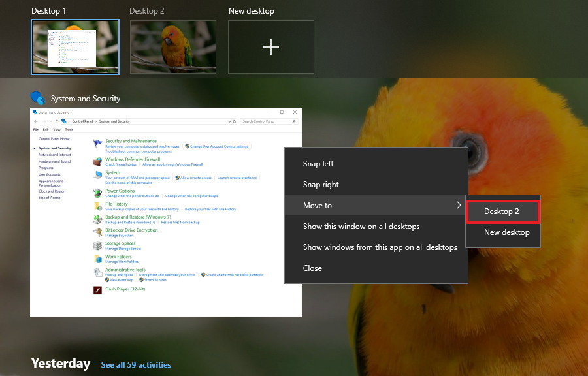
Task: Open Windows Defender Firewall link
Action: pos(133,159)
